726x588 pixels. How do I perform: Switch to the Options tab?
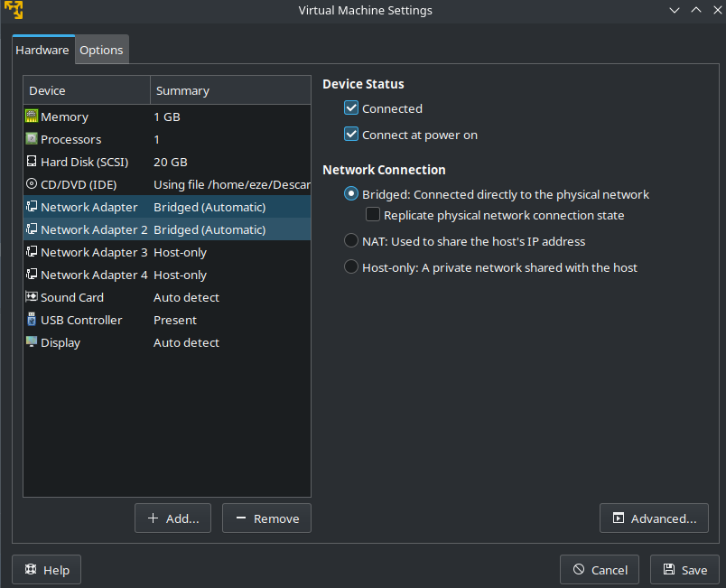101,50
